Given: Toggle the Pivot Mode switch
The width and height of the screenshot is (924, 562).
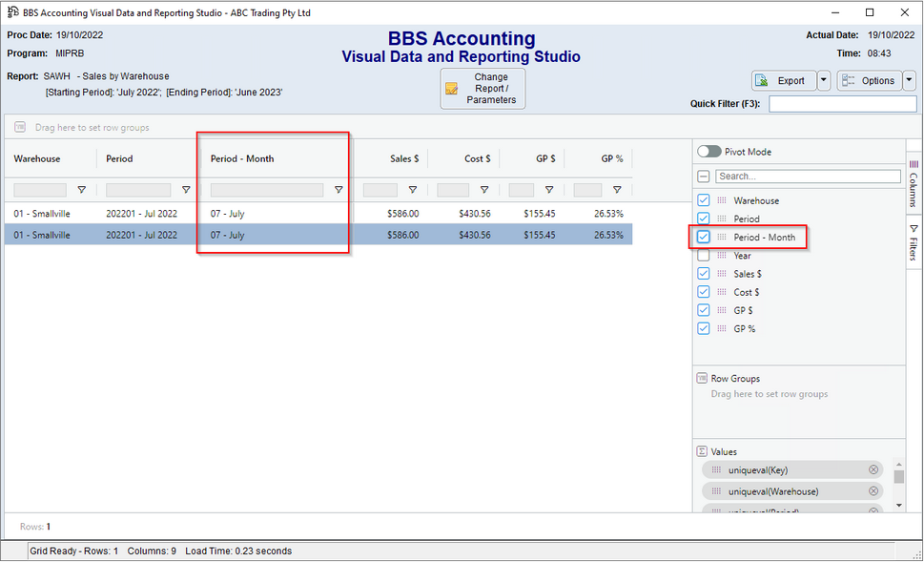Looking at the screenshot, I should click(x=709, y=152).
